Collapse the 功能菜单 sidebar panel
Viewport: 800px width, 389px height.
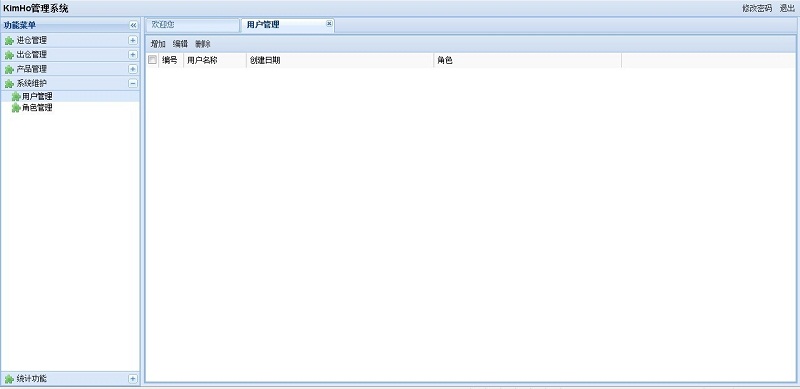click(133, 25)
